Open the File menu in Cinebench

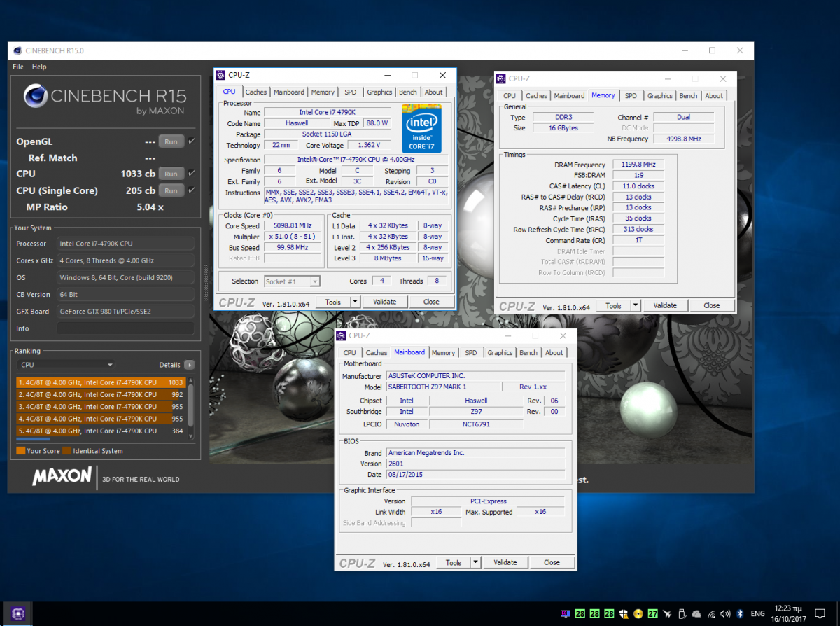(x=18, y=67)
